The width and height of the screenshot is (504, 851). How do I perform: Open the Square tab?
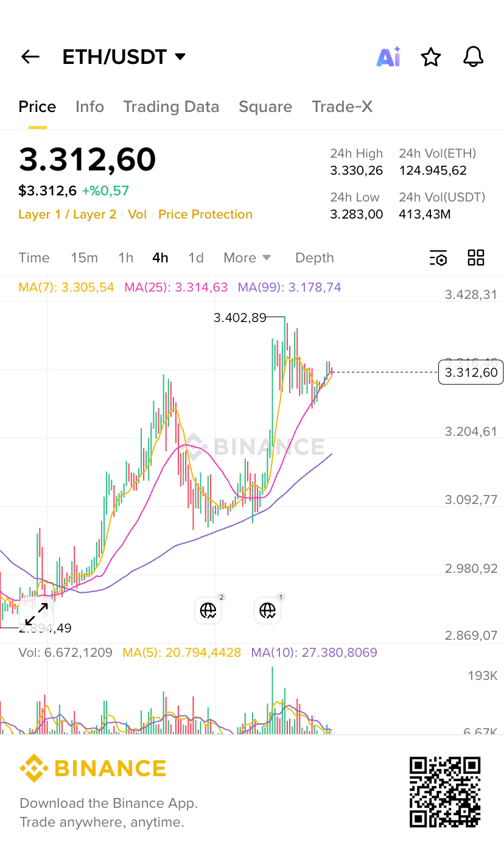click(265, 107)
